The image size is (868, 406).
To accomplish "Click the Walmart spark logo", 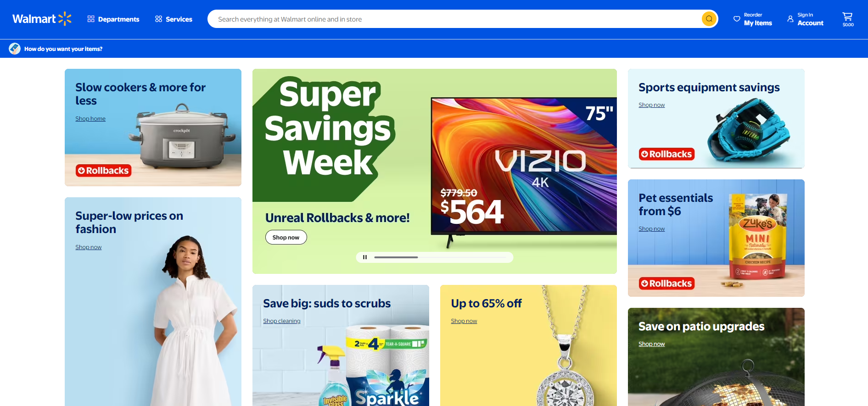I will (x=65, y=19).
